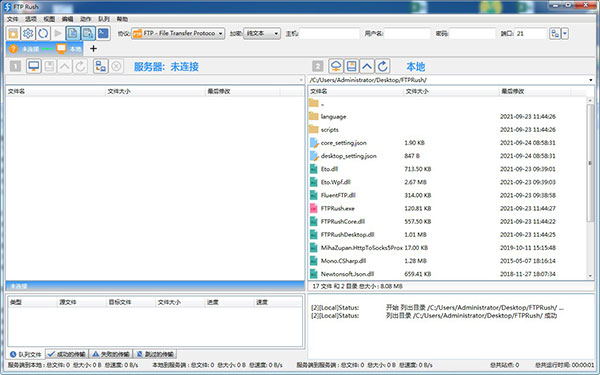Screen dimensions: 600x375
Task: Click the grayed X cancel icon in server pane
Action: pyautogui.click(x=116, y=66)
